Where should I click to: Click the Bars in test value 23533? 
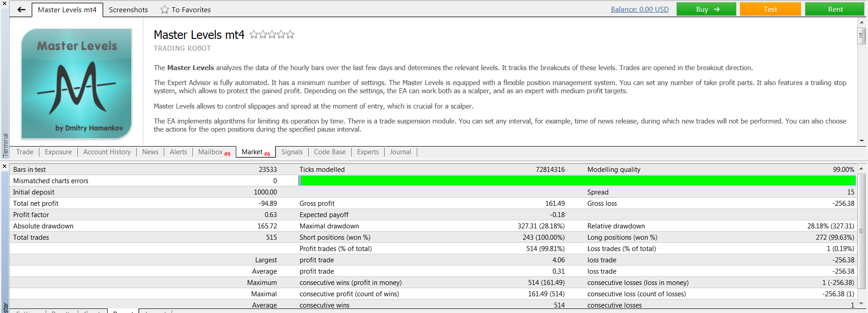point(268,170)
